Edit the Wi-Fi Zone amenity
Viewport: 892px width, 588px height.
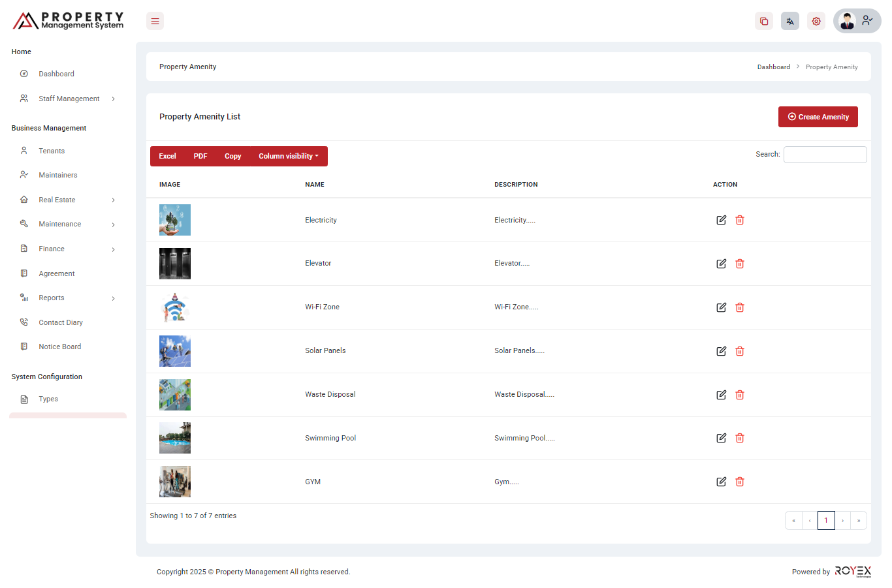coord(721,307)
